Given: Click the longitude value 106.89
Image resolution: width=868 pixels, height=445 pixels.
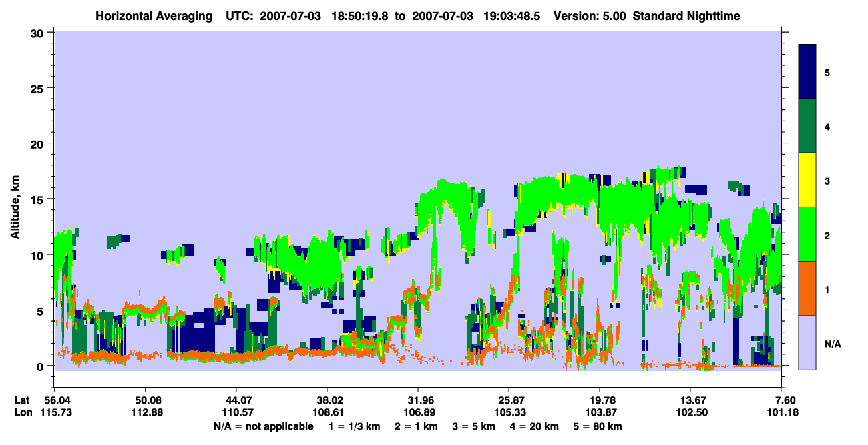Looking at the screenshot, I should click(418, 412).
